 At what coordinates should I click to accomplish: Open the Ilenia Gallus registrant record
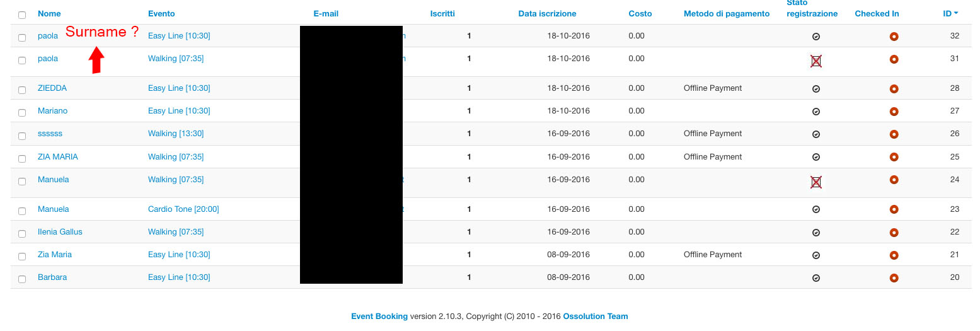(60, 232)
